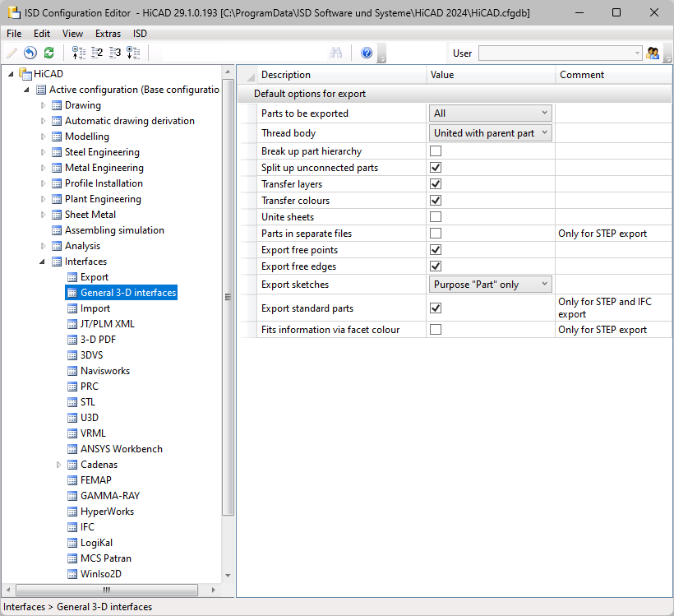The width and height of the screenshot is (674, 616).
Task: Click the Import table icon
Action: [x=72, y=308]
